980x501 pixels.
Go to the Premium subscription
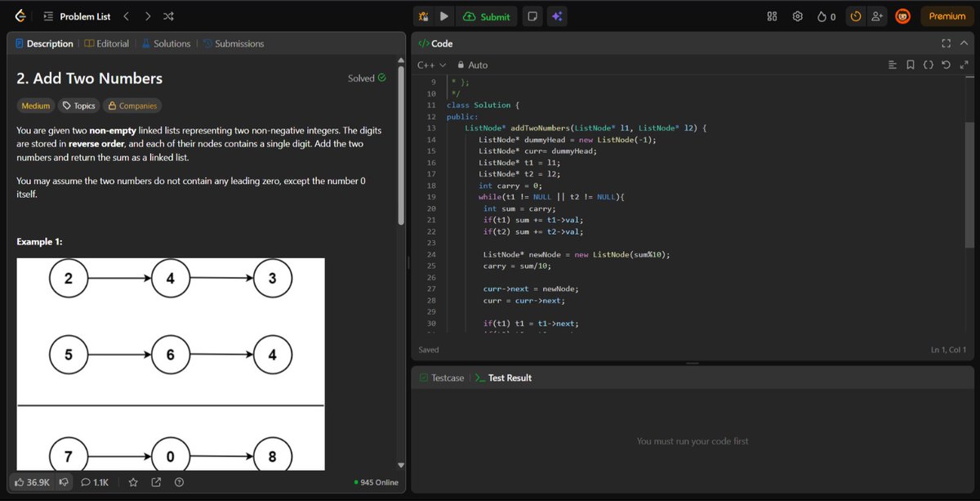click(x=947, y=16)
